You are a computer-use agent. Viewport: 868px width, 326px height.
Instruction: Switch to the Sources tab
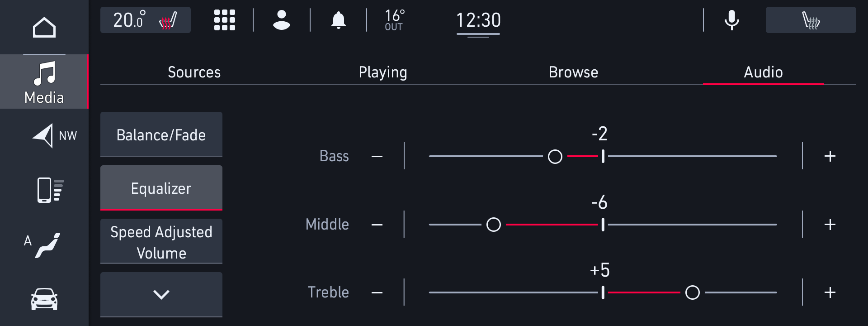point(194,72)
